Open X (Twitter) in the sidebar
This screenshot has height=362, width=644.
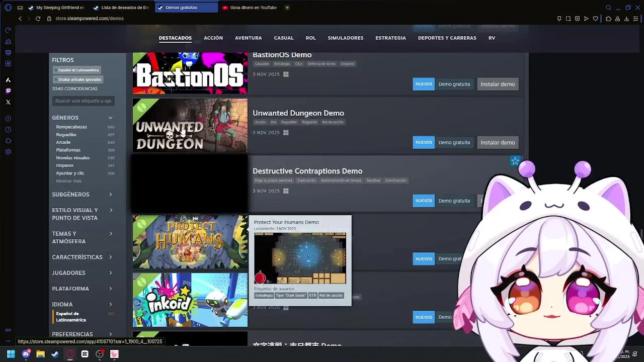(8, 102)
